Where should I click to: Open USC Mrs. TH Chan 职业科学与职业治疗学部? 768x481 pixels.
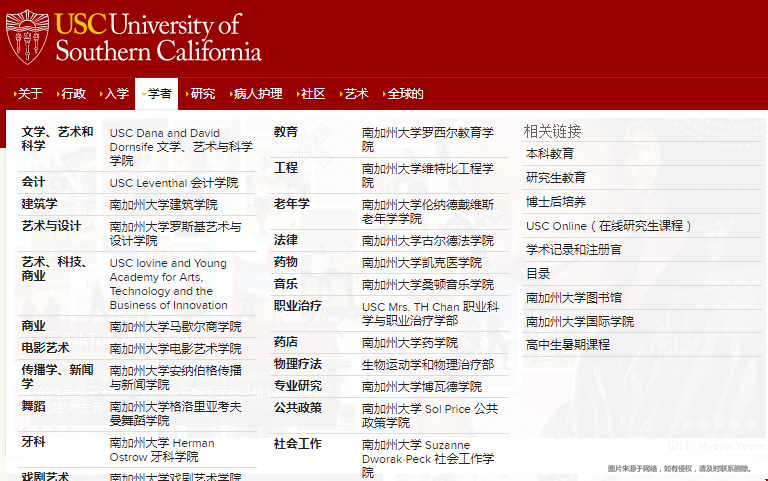coord(430,313)
